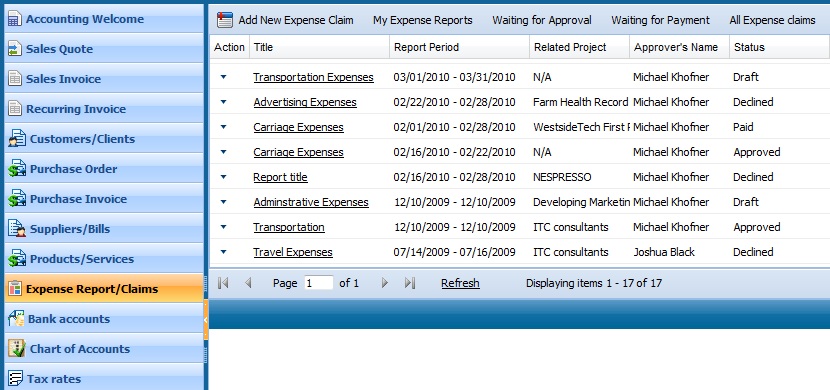Click the Add New Expense Claim icon
The image size is (830, 390).
(x=224, y=20)
